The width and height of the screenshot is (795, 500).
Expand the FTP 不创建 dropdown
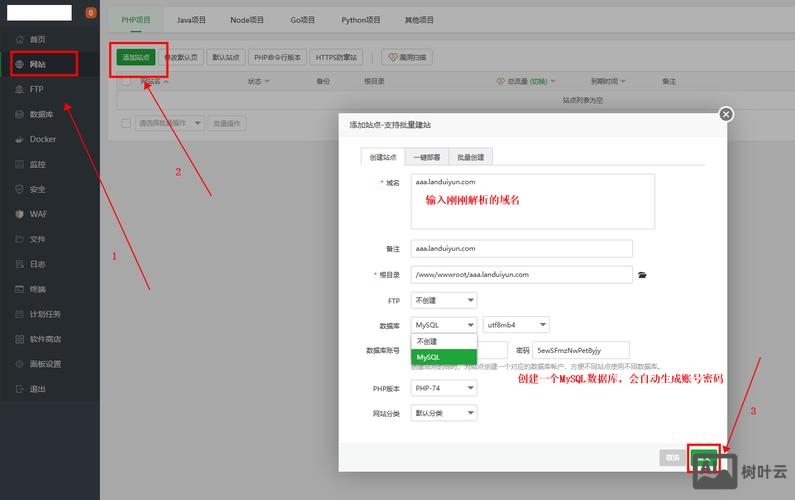pyautogui.click(x=444, y=300)
